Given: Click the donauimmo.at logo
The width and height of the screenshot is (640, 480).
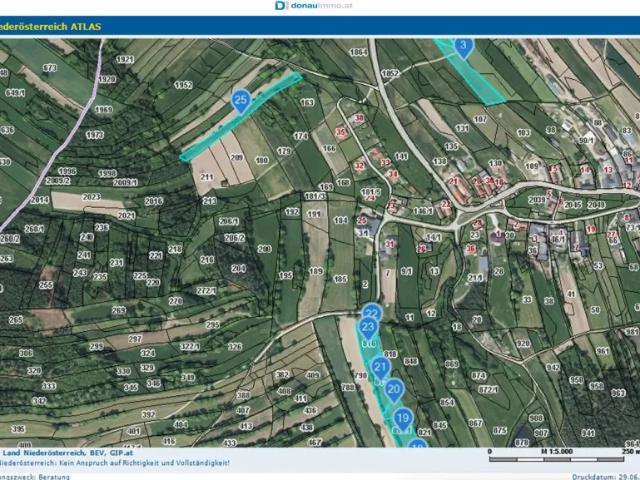Looking at the screenshot, I should [313, 5].
